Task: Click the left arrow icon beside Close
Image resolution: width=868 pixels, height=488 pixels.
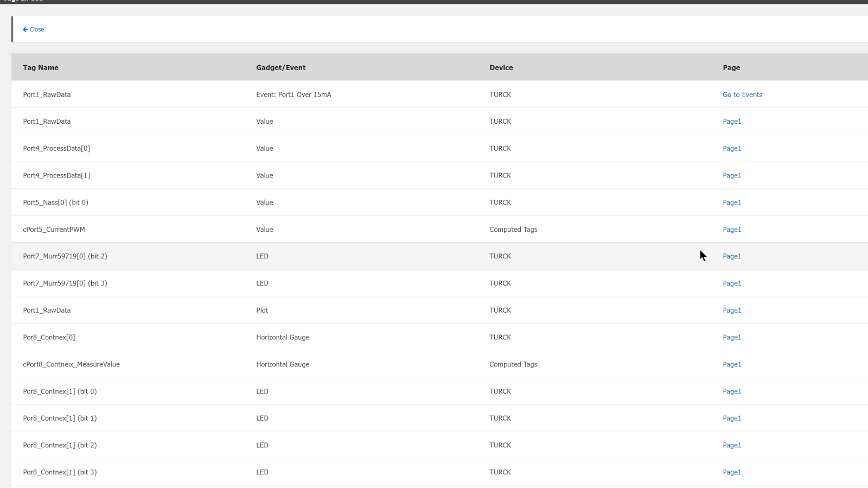Action: click(25, 29)
